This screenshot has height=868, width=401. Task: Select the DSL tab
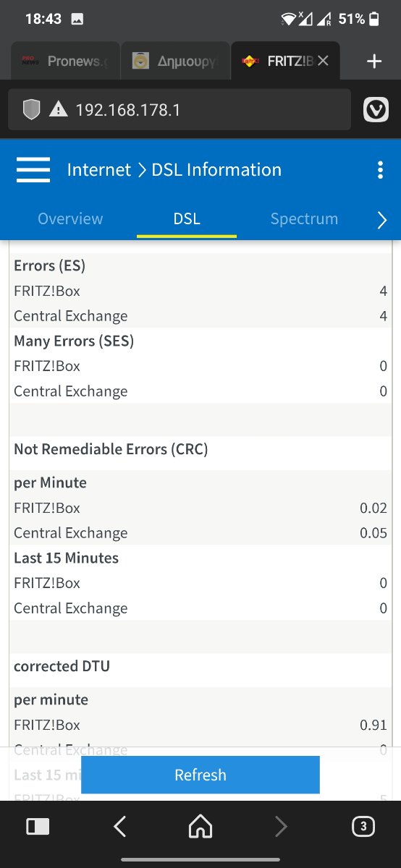187,218
